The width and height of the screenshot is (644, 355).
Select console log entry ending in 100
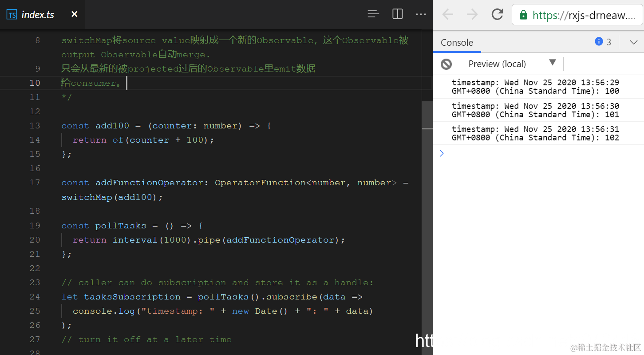click(538, 87)
